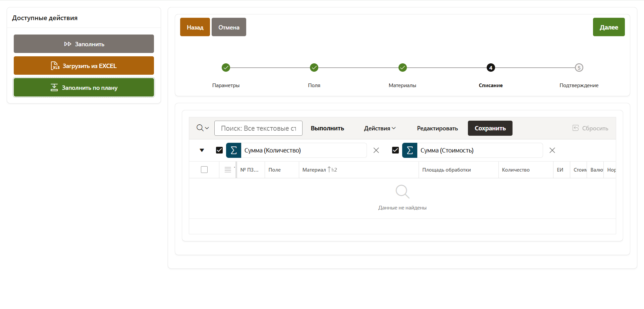Click the sigma icon for Сумма (Количество)
The image size is (644, 309).
[x=234, y=150]
